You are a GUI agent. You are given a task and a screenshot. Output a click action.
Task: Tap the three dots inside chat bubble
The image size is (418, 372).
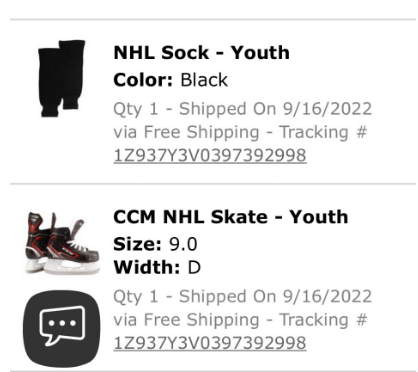pyautogui.click(x=62, y=323)
